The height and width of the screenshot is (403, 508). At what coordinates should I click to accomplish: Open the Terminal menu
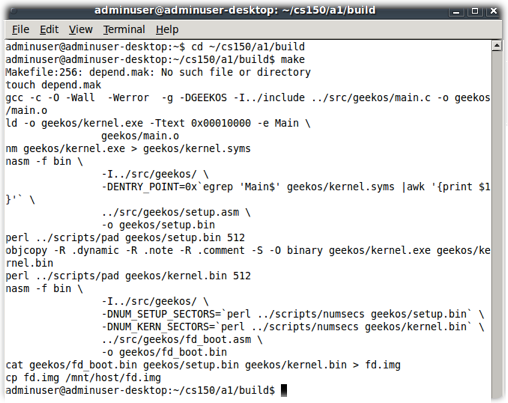tap(124, 30)
